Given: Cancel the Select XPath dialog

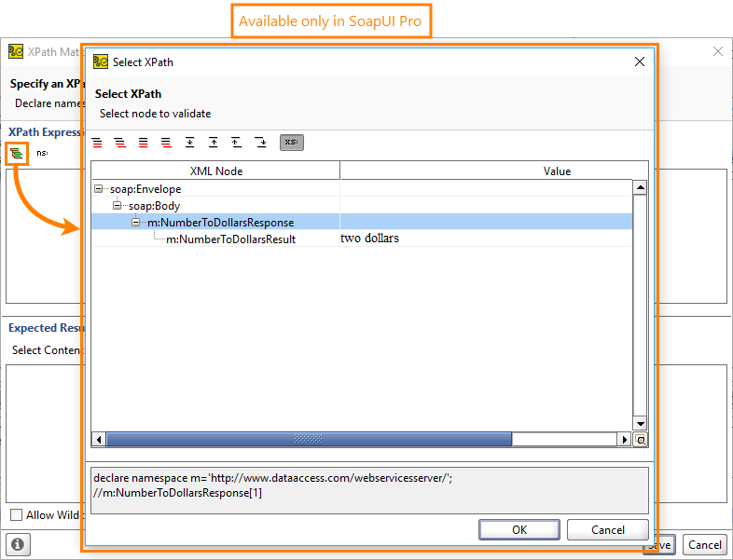Looking at the screenshot, I should pos(608,529).
